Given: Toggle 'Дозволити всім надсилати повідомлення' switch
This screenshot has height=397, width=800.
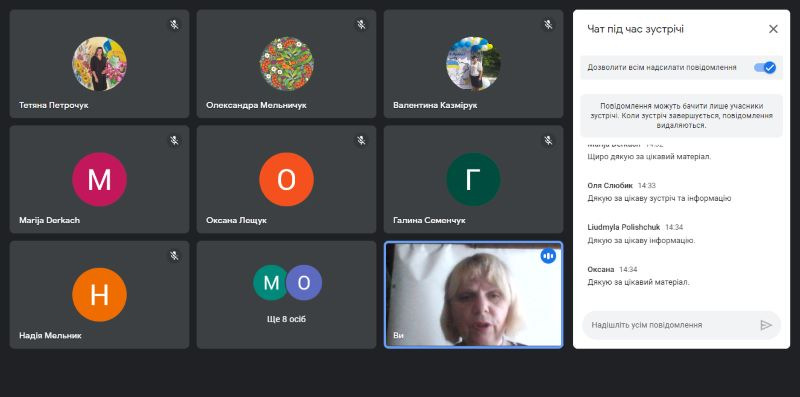Looking at the screenshot, I should pos(765,67).
